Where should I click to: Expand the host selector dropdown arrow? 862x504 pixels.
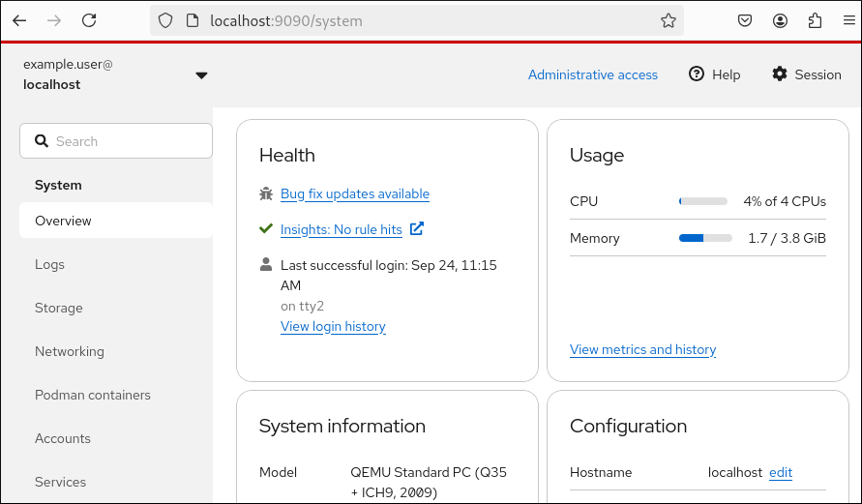click(x=202, y=75)
